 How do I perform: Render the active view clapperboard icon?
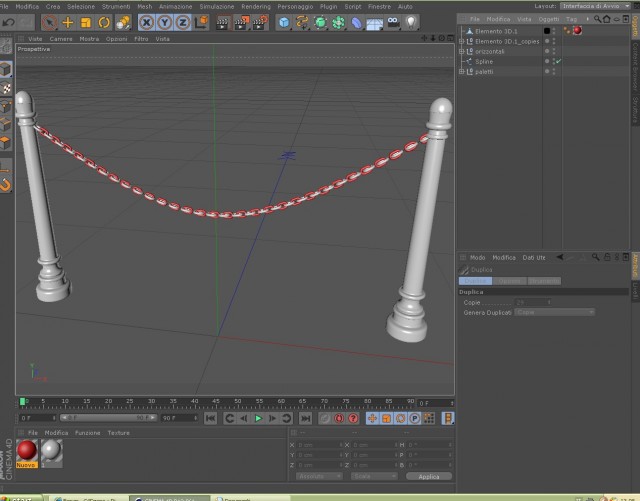[222, 23]
